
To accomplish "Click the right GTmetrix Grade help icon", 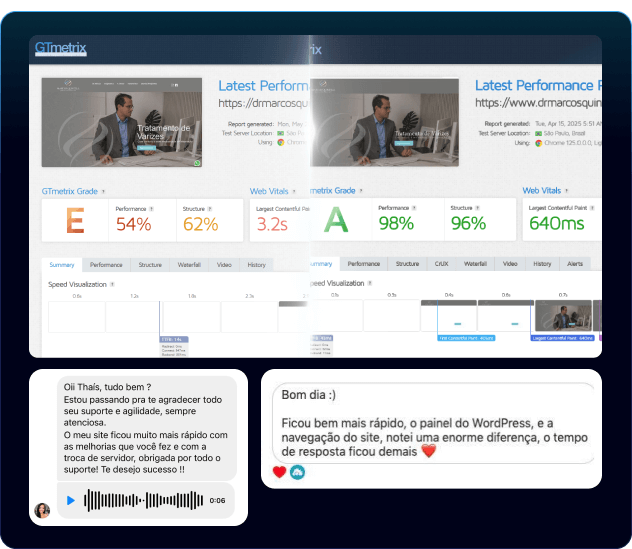I will coord(361,191).
